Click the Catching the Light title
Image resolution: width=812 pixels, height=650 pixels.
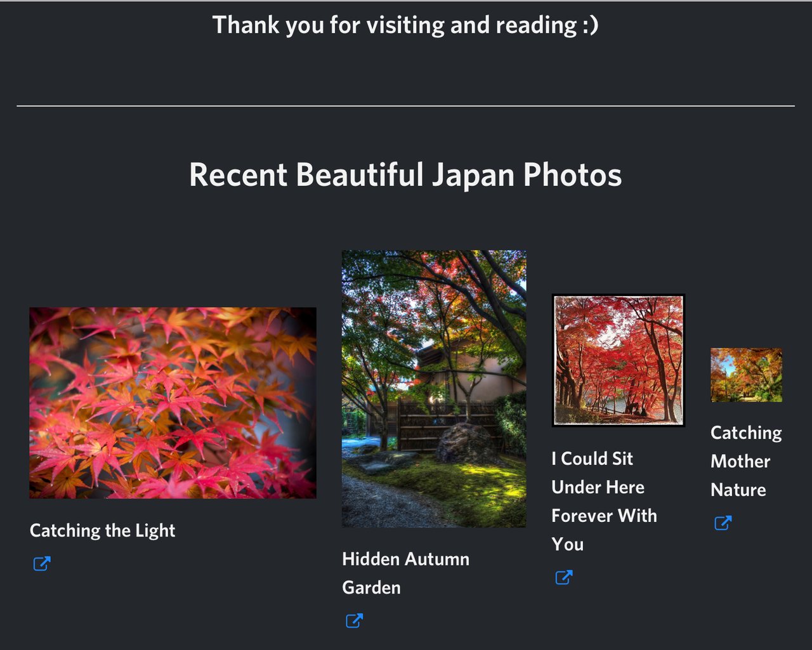click(102, 530)
